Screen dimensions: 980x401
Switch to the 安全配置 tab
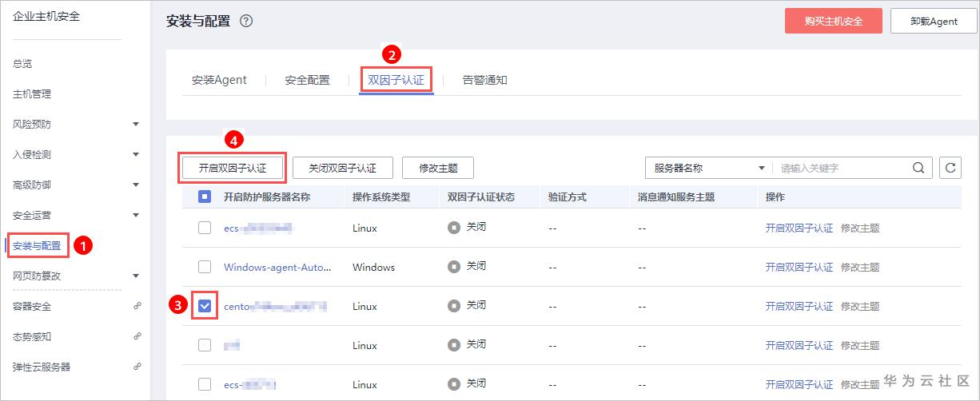click(307, 80)
